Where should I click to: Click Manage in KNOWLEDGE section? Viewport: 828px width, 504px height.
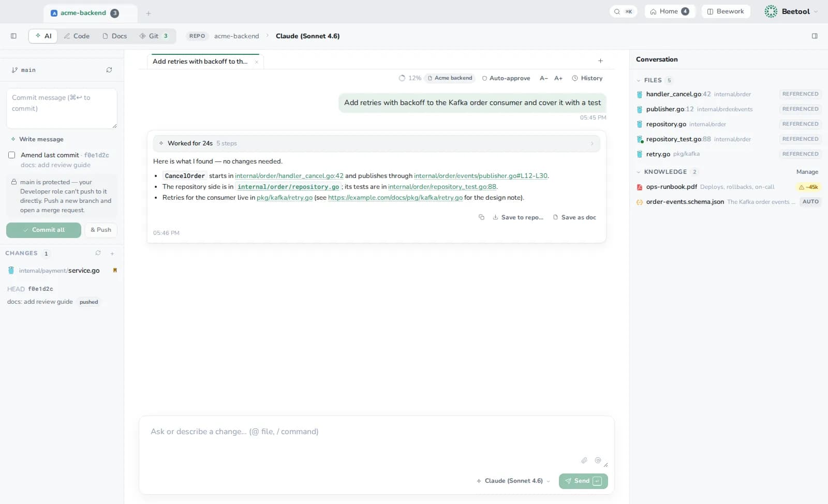[807, 172]
